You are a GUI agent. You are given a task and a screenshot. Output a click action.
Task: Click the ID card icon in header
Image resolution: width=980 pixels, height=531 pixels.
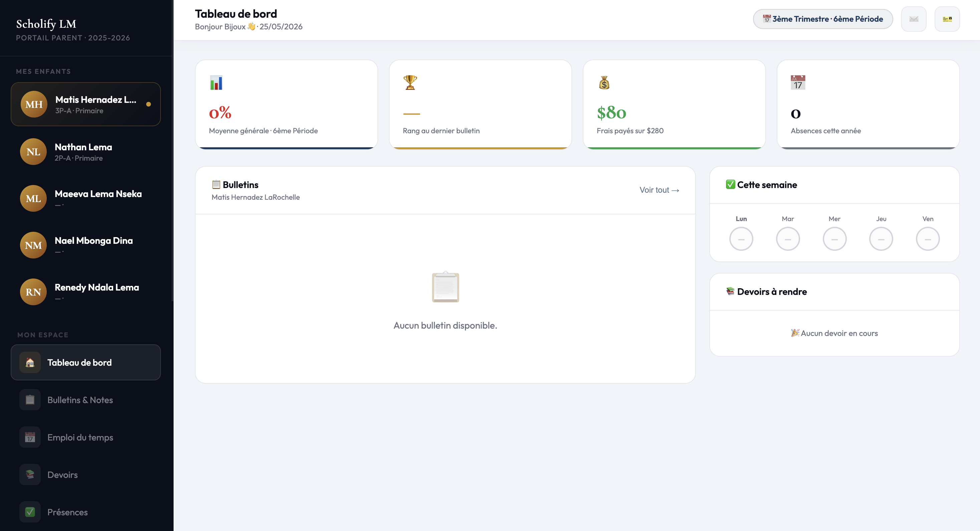click(947, 19)
